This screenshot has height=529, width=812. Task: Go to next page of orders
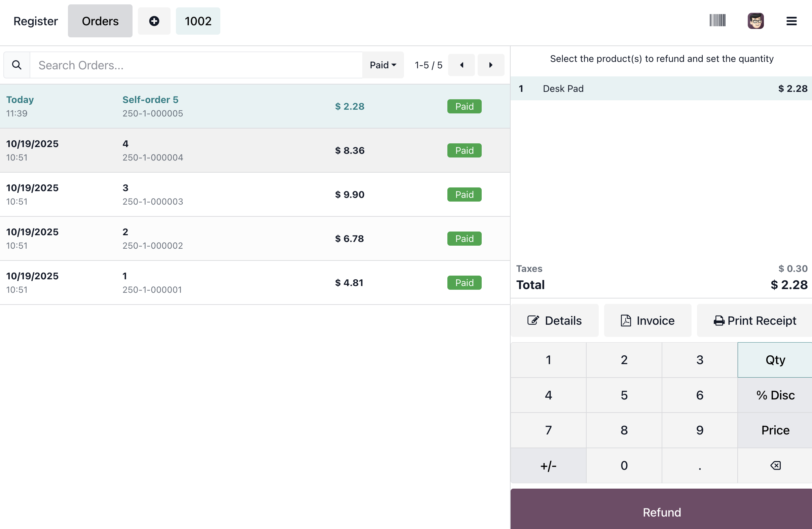pos(491,65)
